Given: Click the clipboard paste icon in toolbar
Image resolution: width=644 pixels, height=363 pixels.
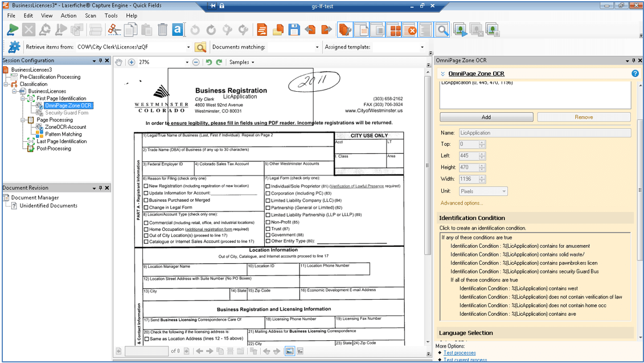Looking at the screenshot, I should (146, 30).
